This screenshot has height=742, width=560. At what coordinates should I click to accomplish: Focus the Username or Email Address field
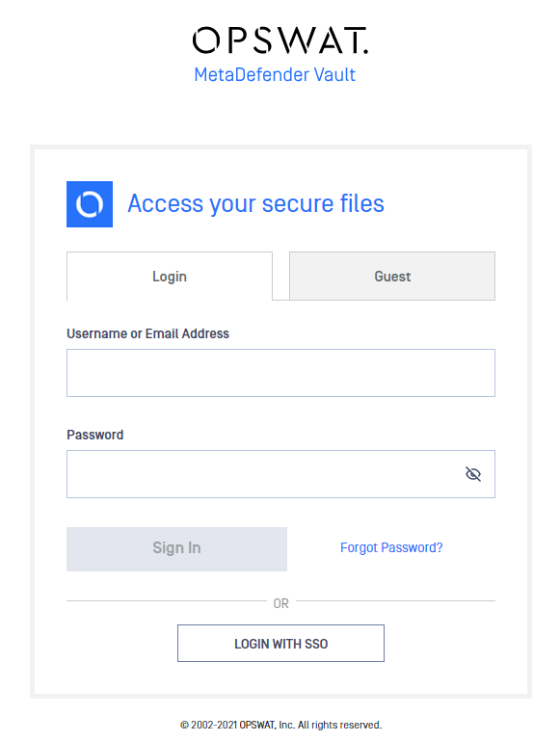tap(280, 373)
